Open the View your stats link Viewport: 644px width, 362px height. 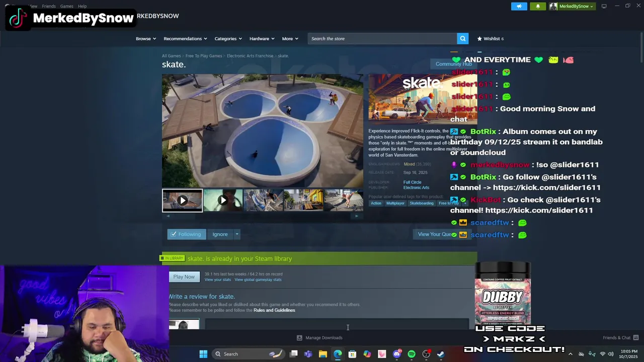pos(217,280)
